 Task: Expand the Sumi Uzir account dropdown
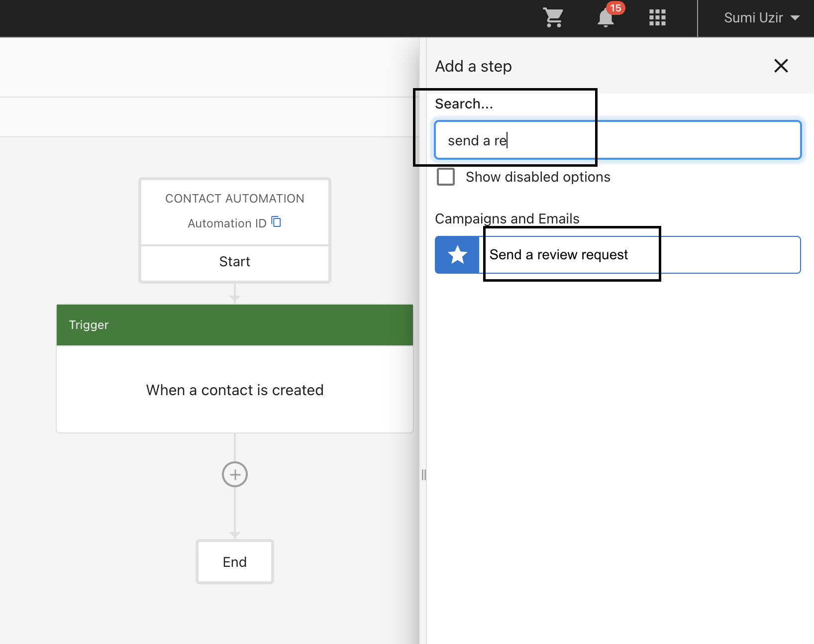click(761, 18)
